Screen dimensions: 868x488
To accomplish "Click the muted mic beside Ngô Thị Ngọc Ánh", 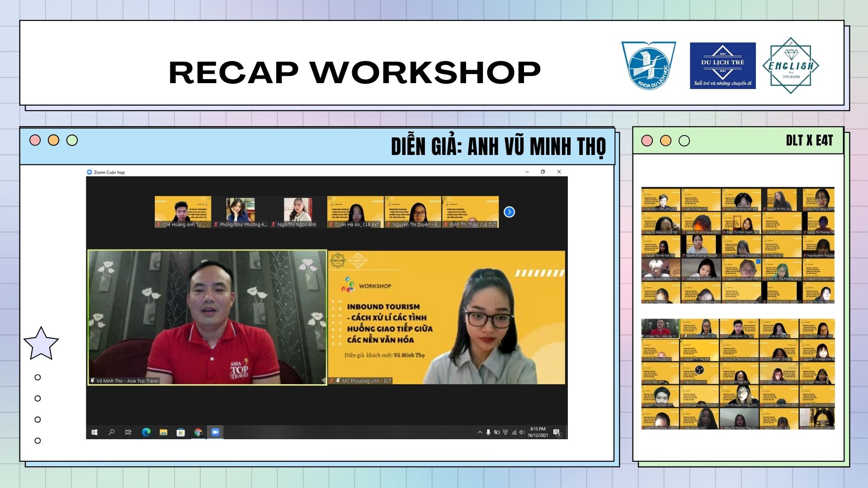I will click(x=274, y=225).
